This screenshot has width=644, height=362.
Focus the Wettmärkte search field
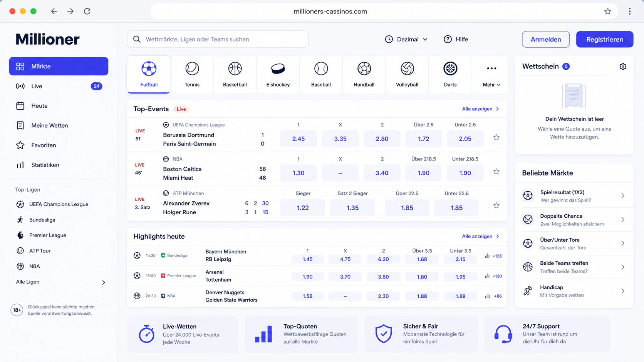[x=218, y=39]
